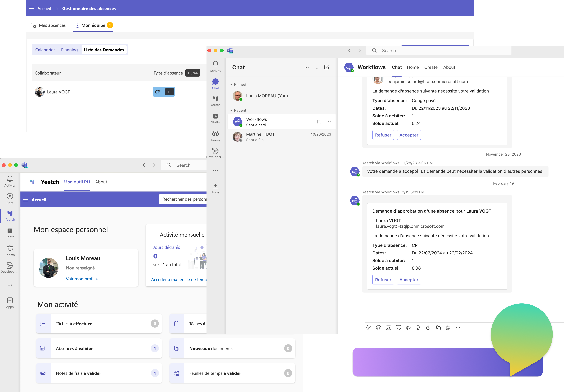The image size is (564, 392).
Task: Open Activity in the Yeetch window sidebar
Action: [10, 181]
